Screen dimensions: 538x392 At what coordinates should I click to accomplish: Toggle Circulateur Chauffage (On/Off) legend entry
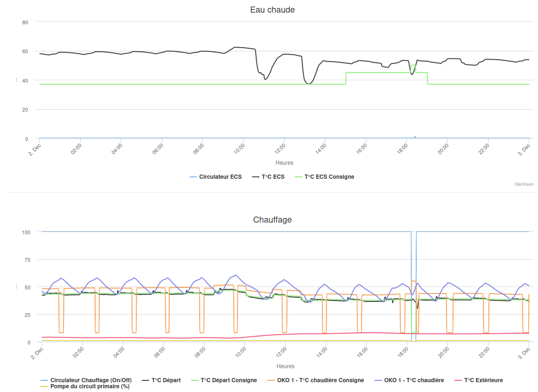86,380
